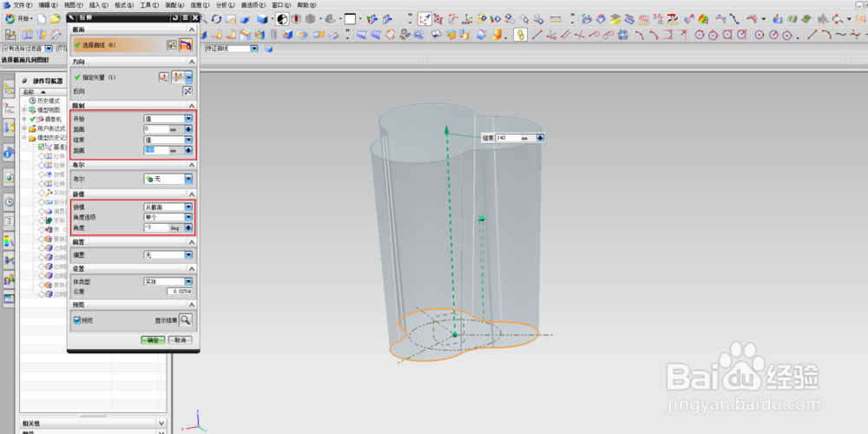Click the WCS orientation icon
This screenshot has height=434, width=868.
pos(424,19)
